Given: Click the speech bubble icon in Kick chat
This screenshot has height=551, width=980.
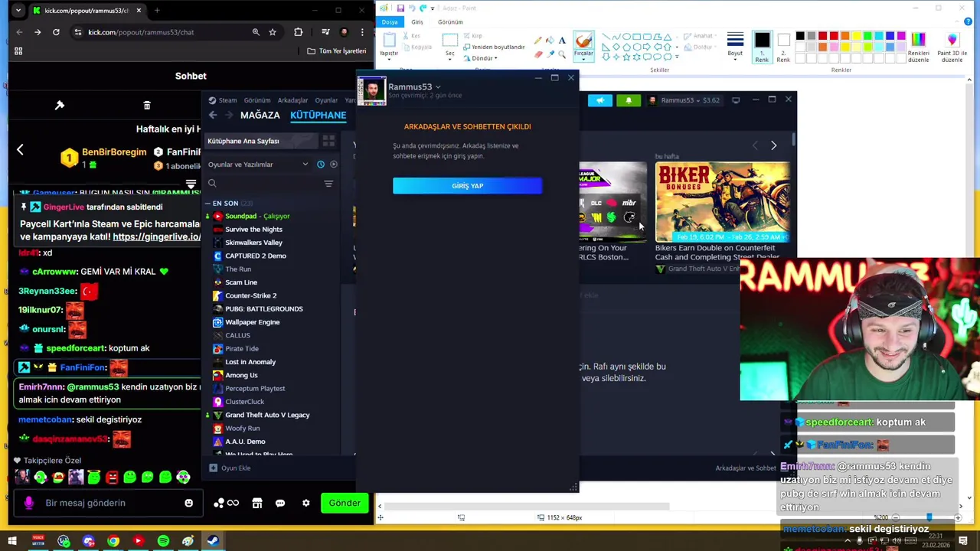Looking at the screenshot, I should 280,503.
